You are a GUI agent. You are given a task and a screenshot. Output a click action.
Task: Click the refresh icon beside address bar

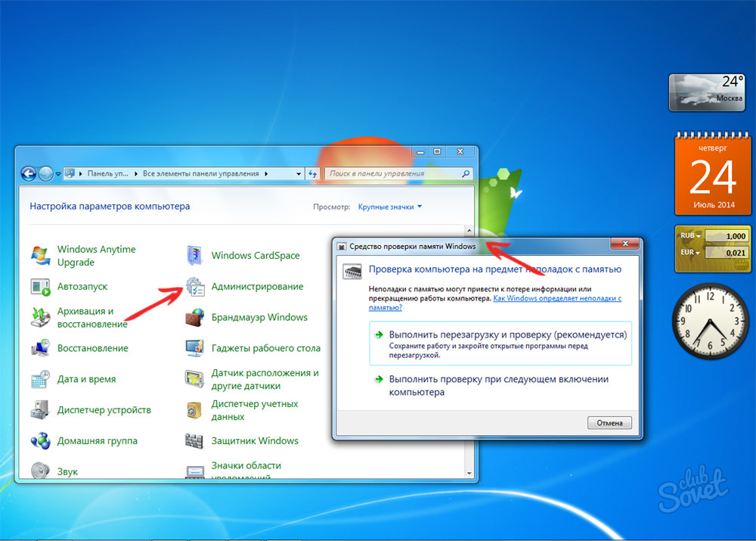click(313, 173)
